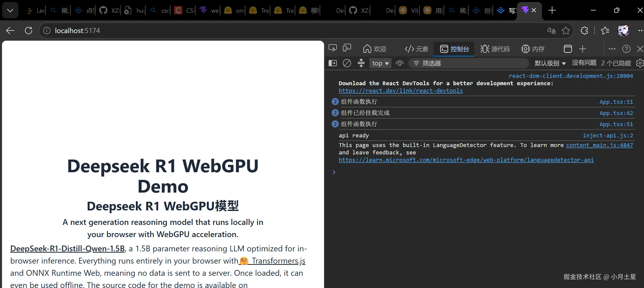
Task: Open DevTools help
Action: pos(626,49)
